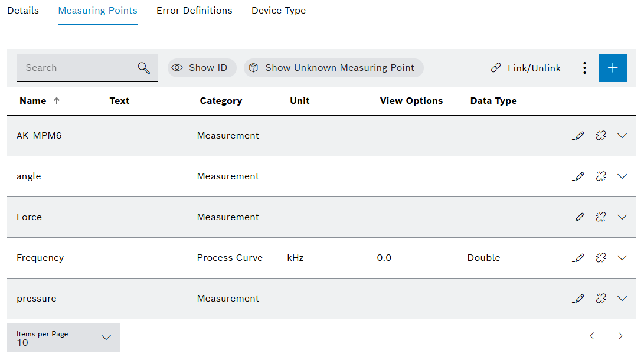Edit the AK_MPM6 measuring point
Screen dimensions: 644x357
[578, 135]
